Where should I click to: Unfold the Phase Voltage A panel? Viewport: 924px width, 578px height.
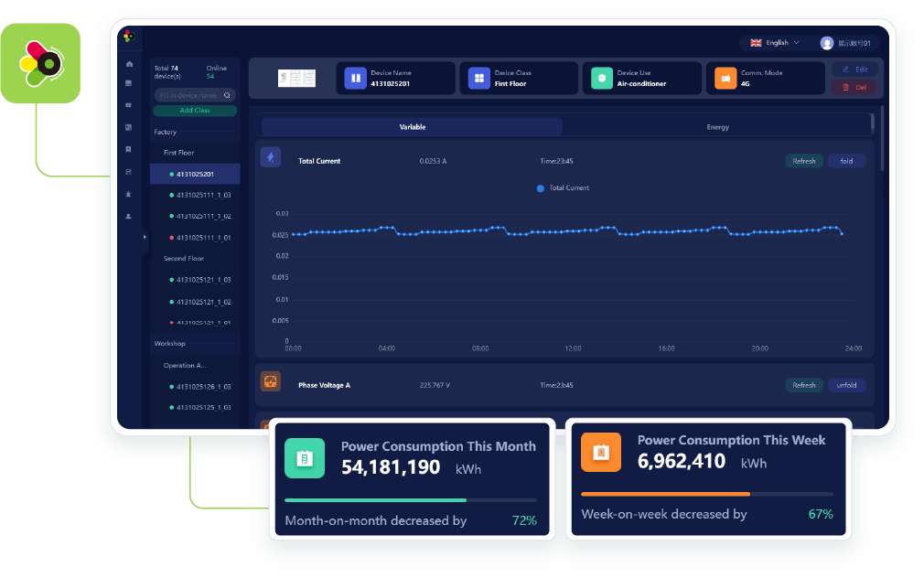point(846,385)
